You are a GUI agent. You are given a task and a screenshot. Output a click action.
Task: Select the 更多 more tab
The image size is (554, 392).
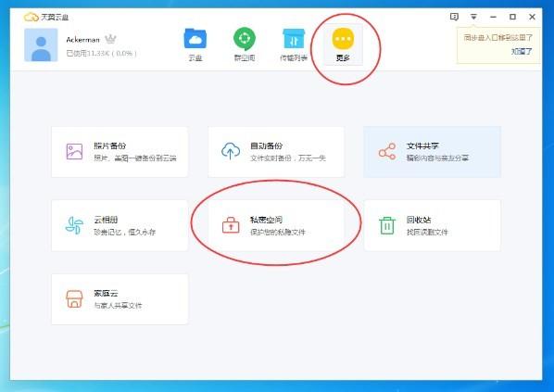[x=343, y=44]
